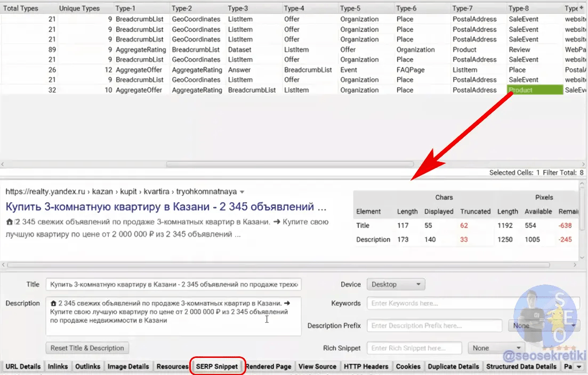Open Structured Data Details tab

tap(521, 366)
